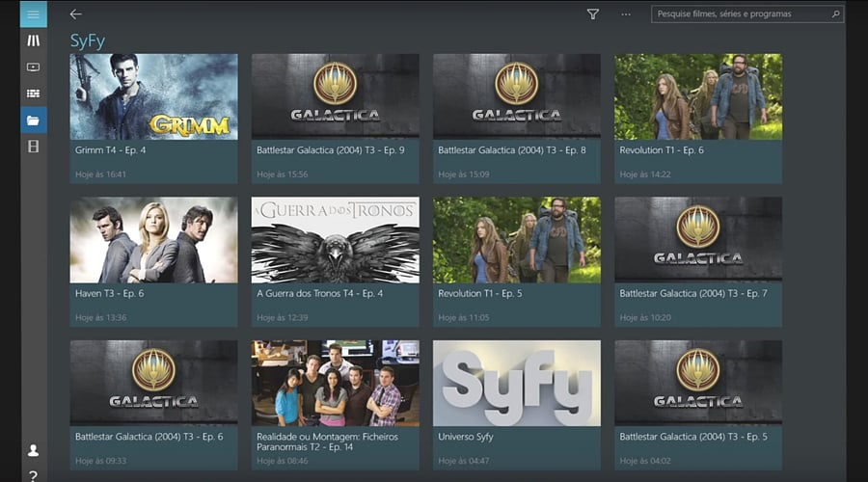Image resolution: width=868 pixels, height=482 pixels.
Task: Click the 'Hoje às 04:02' timestamp
Action: (645, 461)
